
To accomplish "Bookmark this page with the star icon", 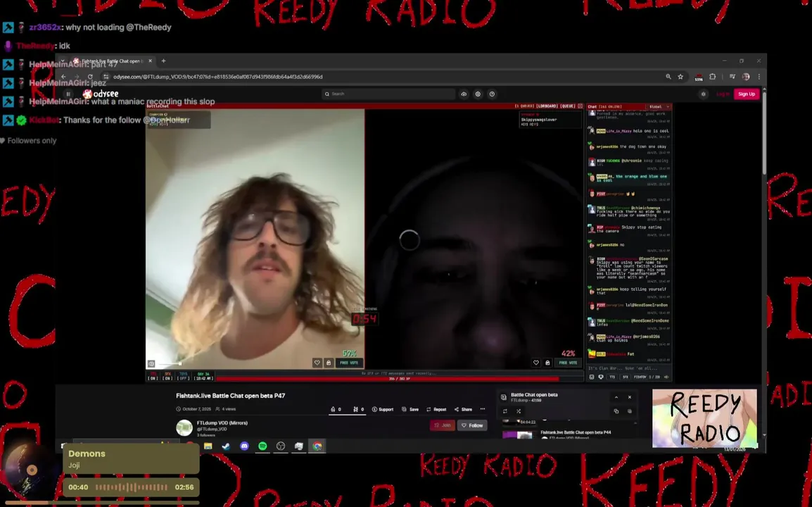I will pos(680,77).
